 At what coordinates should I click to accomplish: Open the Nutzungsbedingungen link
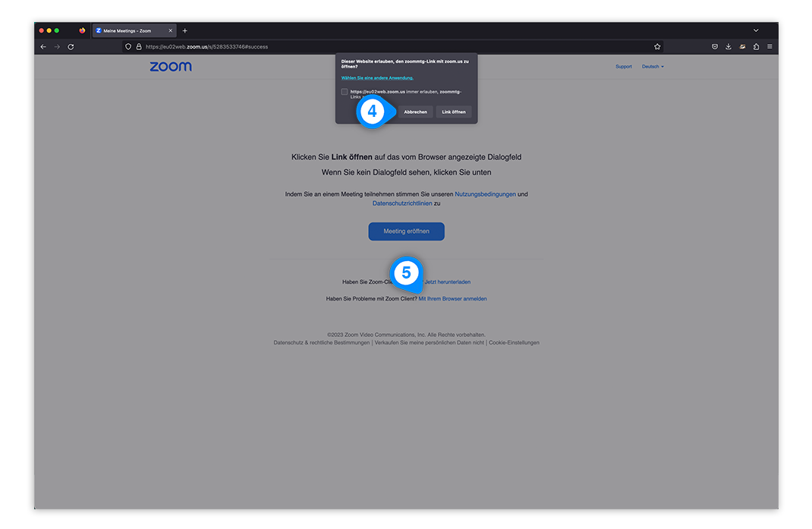485,194
